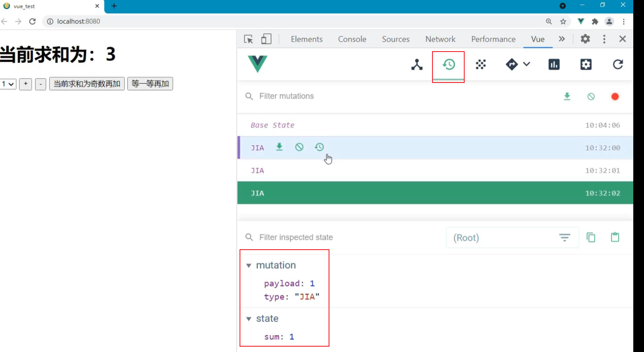Select the Base State row

pos(435,125)
